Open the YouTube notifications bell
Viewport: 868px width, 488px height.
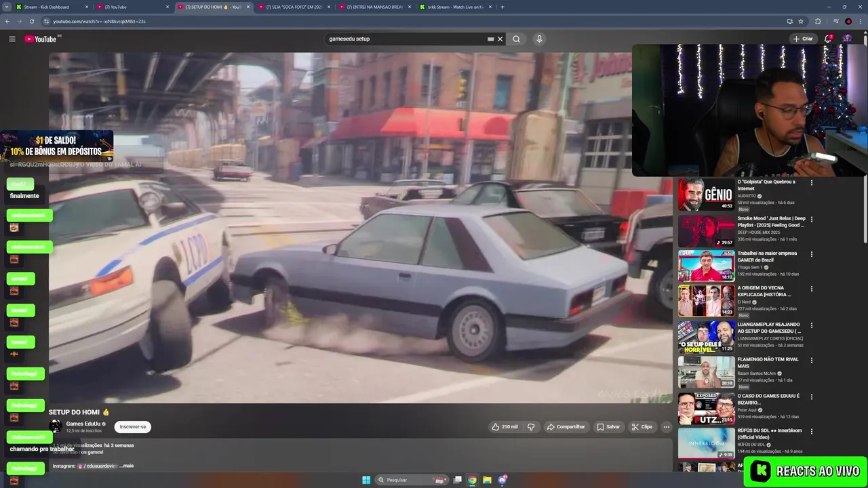828,39
